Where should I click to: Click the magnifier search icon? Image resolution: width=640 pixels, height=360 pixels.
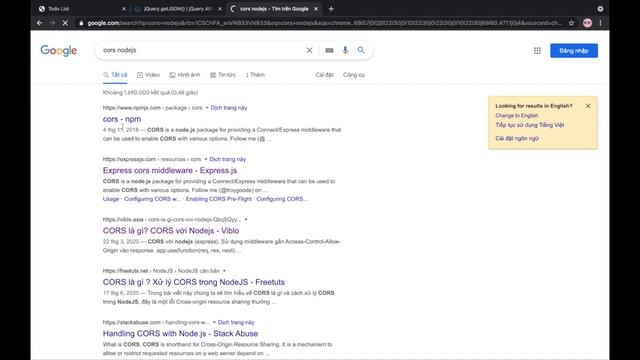click(x=361, y=50)
